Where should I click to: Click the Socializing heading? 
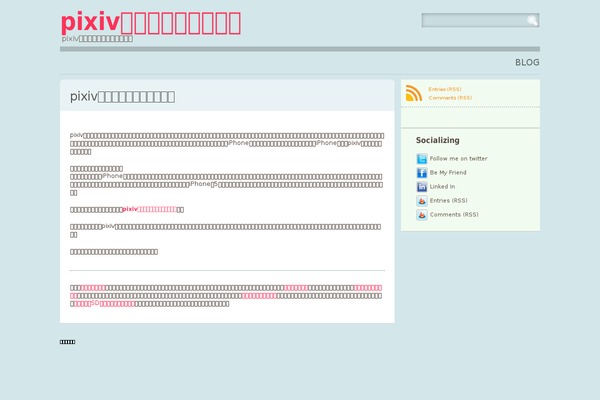[x=438, y=140]
